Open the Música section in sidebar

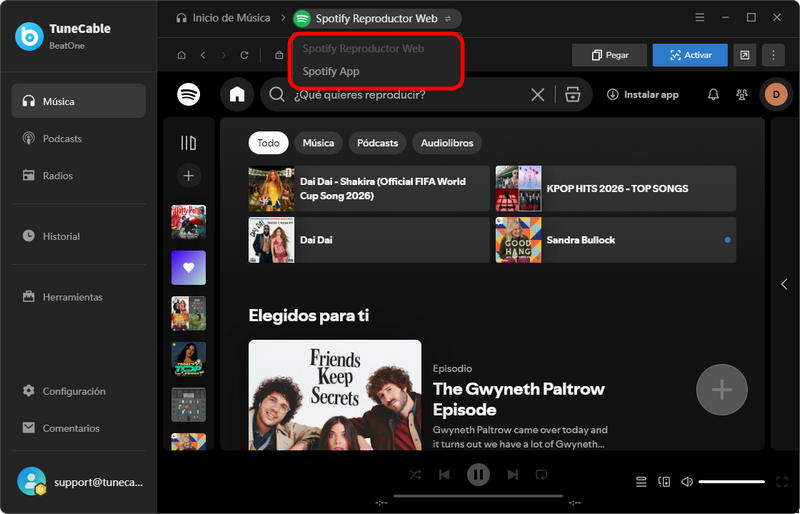(x=79, y=101)
